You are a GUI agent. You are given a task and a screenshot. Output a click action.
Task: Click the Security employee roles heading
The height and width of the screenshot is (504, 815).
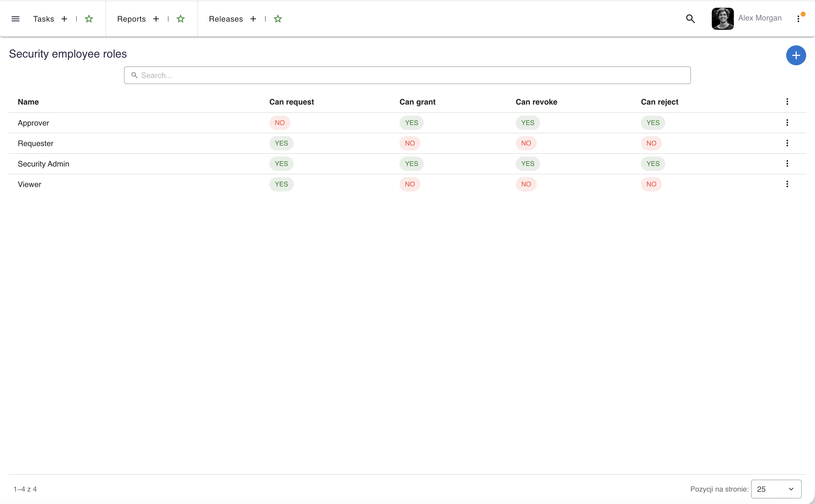click(x=68, y=54)
